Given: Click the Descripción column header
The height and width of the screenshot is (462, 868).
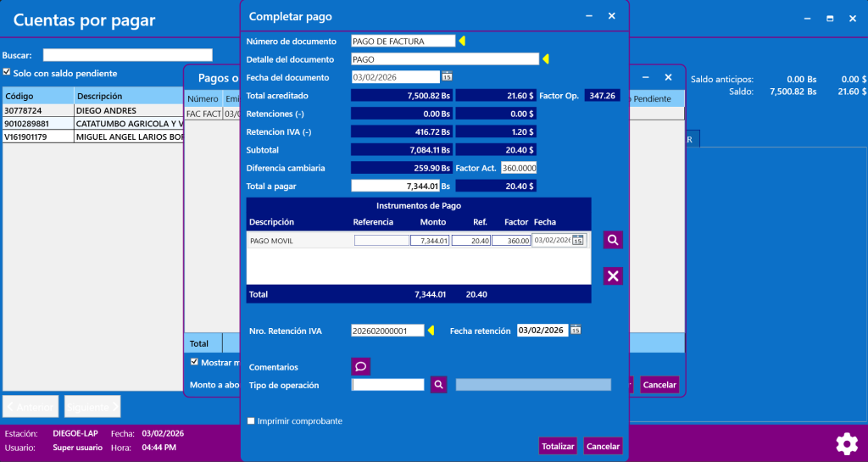Looking at the screenshot, I should pos(127,96).
